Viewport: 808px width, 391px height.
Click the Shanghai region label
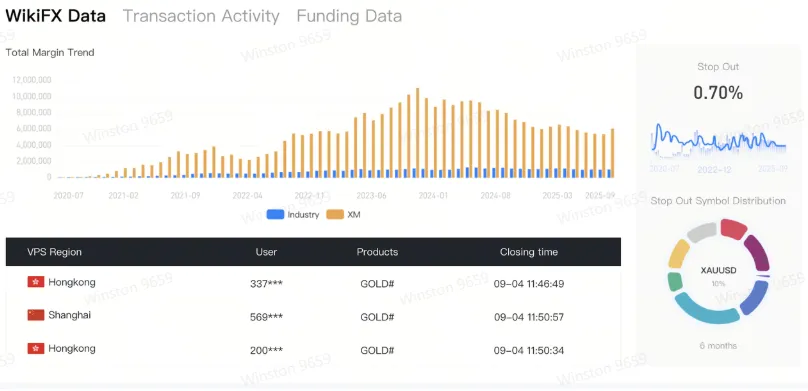(70, 315)
